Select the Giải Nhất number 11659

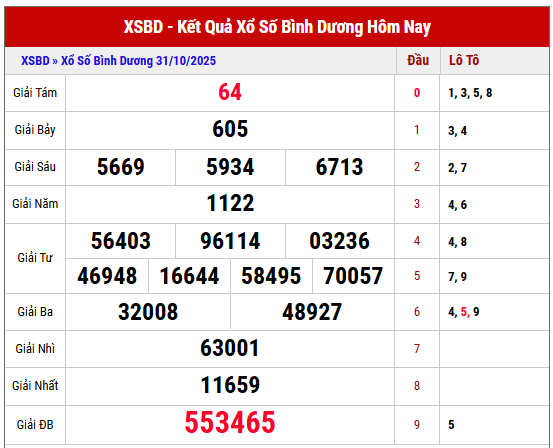point(230,385)
